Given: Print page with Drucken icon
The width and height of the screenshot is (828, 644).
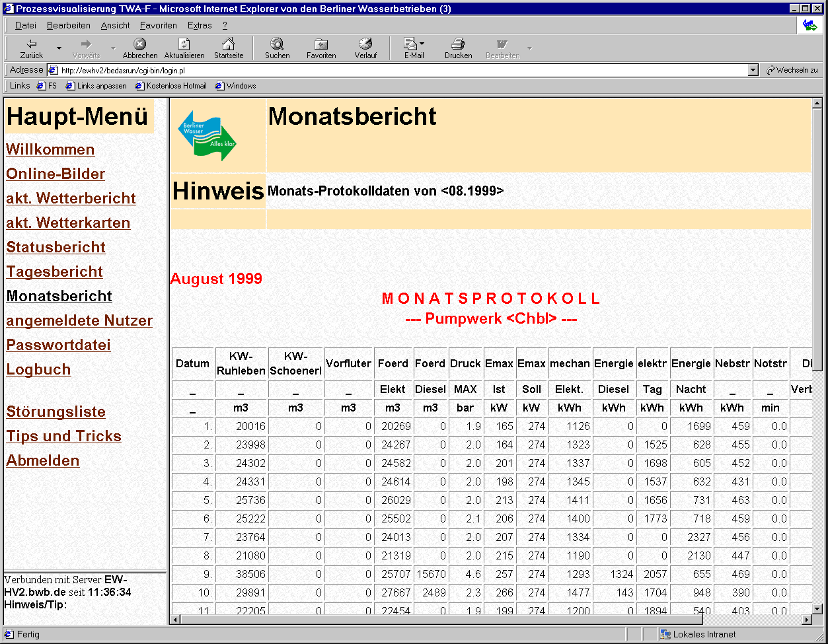Looking at the screenshot, I should (x=458, y=44).
